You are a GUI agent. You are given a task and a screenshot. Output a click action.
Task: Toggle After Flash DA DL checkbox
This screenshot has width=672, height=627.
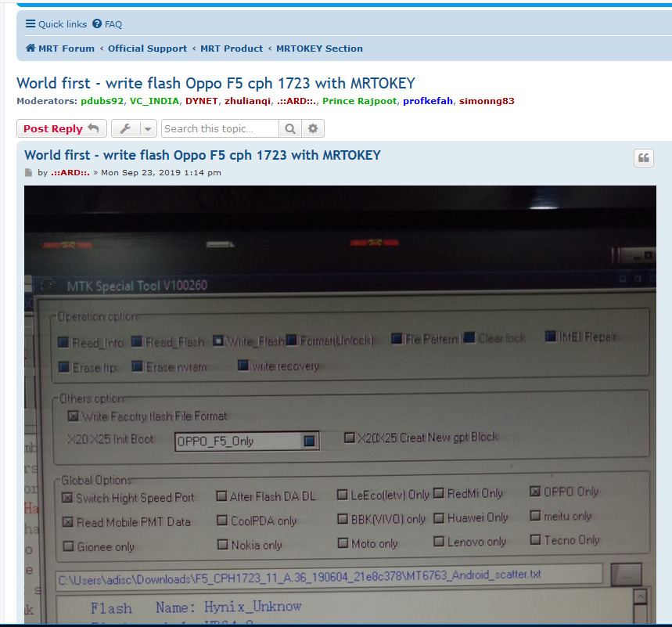[221, 496]
